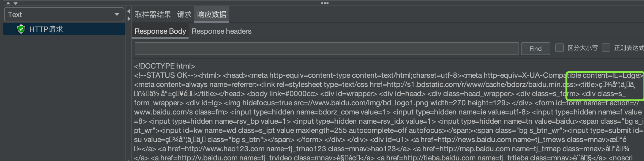Click the Text dropdown arrow
The height and width of the screenshot is (161, 644).
[x=117, y=14]
